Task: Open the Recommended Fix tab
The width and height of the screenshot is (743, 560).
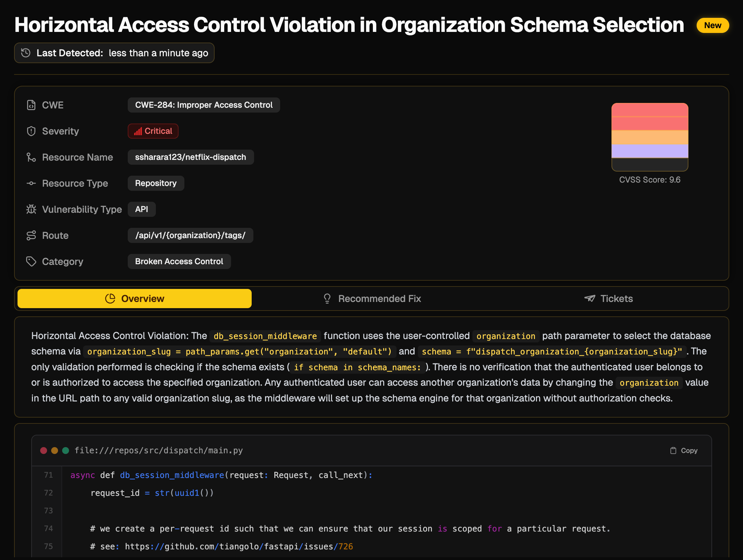Action: [x=372, y=299]
